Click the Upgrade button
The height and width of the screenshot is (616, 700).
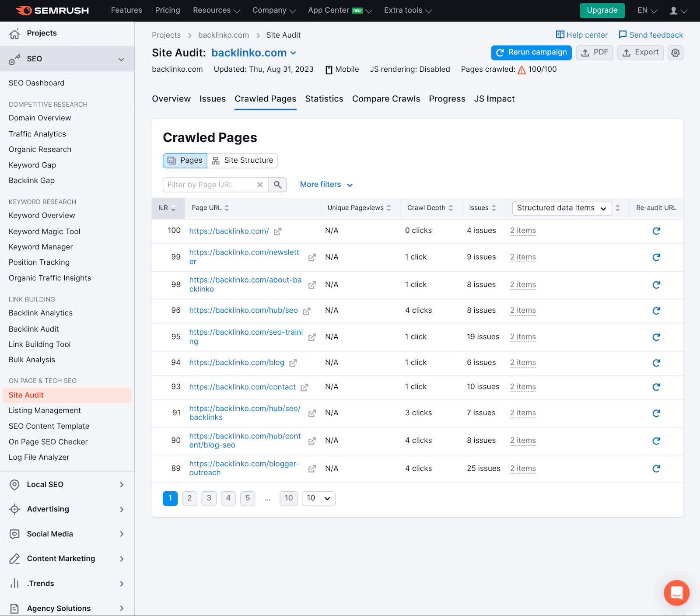(602, 10)
